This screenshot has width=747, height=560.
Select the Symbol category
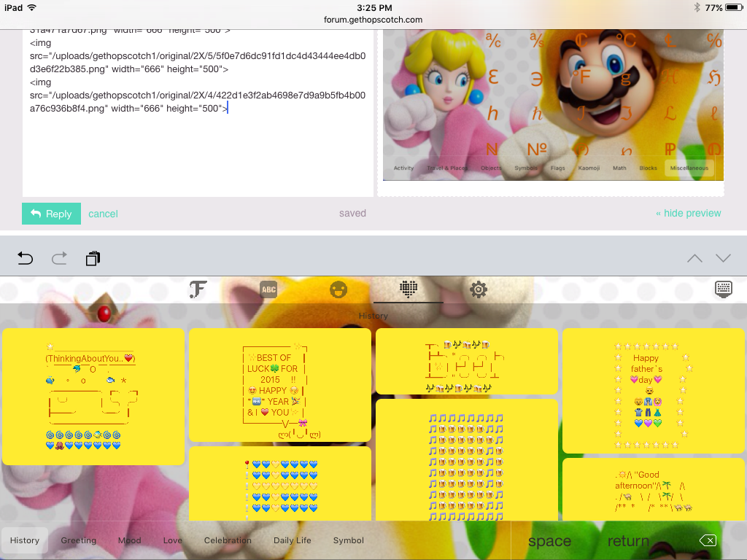348,540
